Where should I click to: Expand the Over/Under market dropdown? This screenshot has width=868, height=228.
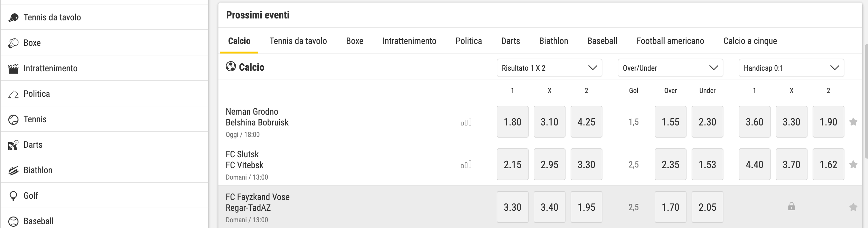click(x=670, y=68)
